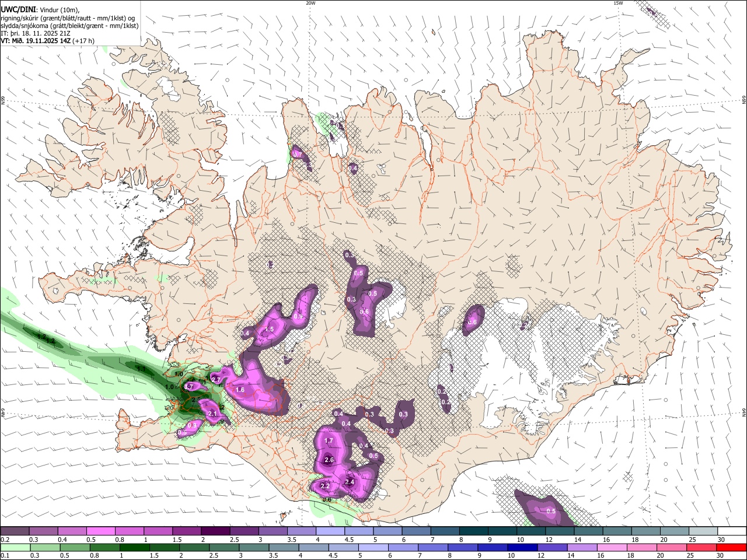Click the "0.2" label under the snow scale
Screen dimensions: 747x560
click(4, 540)
